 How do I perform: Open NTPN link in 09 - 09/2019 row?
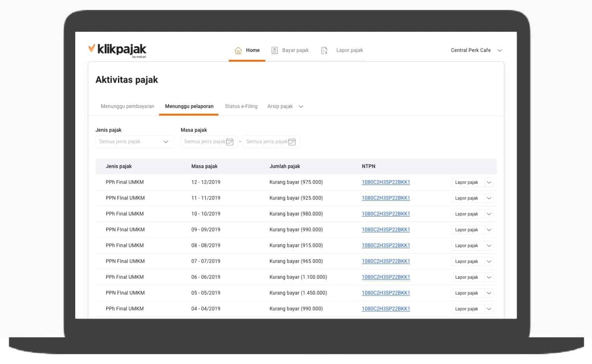(386, 230)
